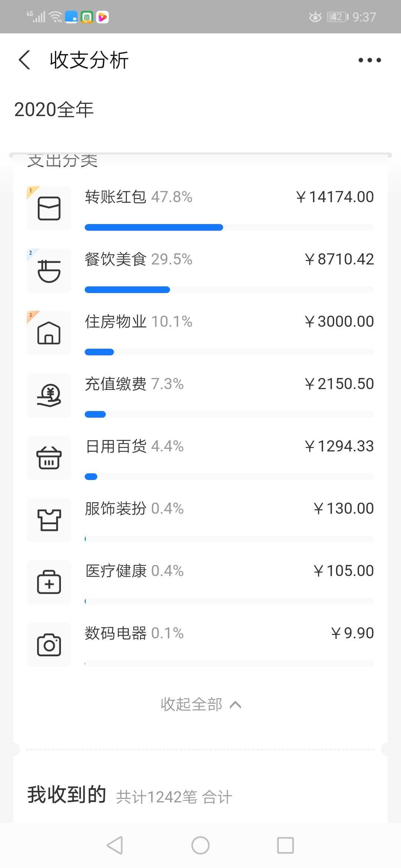Tap the daily goods basket icon
The width and height of the screenshot is (401, 868).
click(49, 458)
